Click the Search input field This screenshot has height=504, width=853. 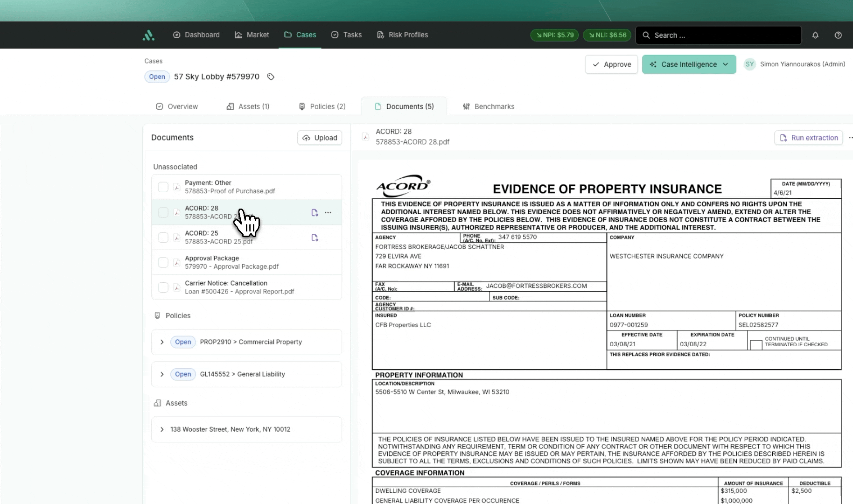click(719, 35)
